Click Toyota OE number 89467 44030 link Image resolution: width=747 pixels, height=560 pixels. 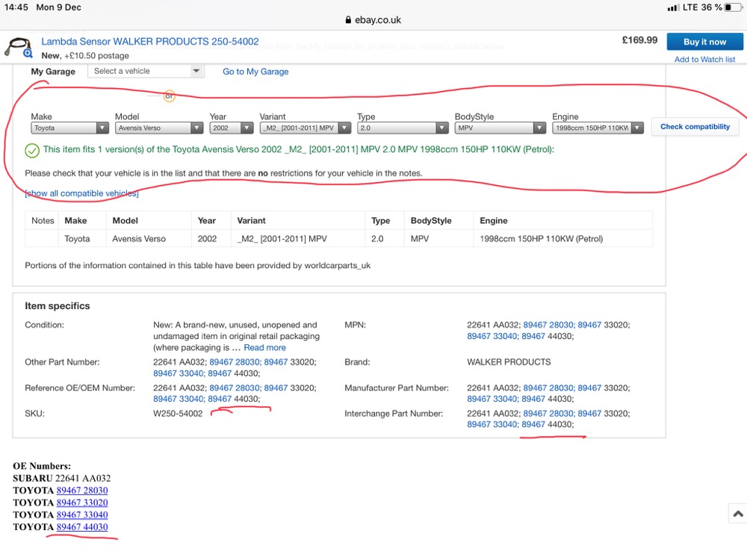click(82, 527)
